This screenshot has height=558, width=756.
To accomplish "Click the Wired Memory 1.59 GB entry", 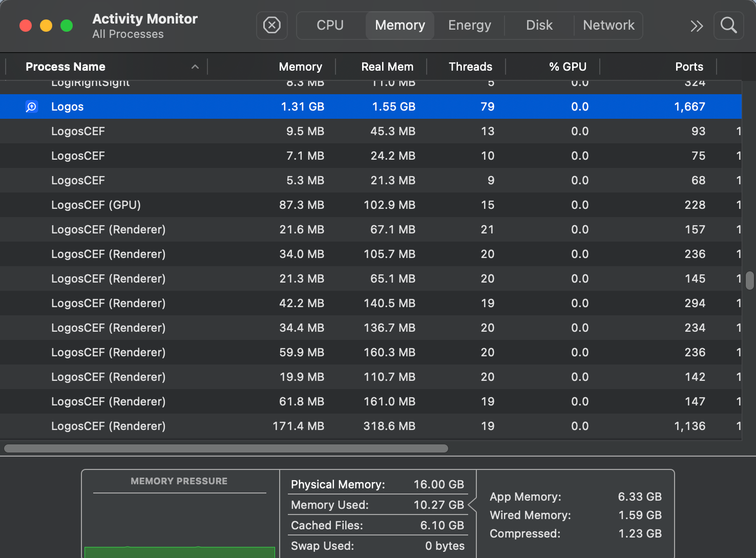I will click(576, 515).
